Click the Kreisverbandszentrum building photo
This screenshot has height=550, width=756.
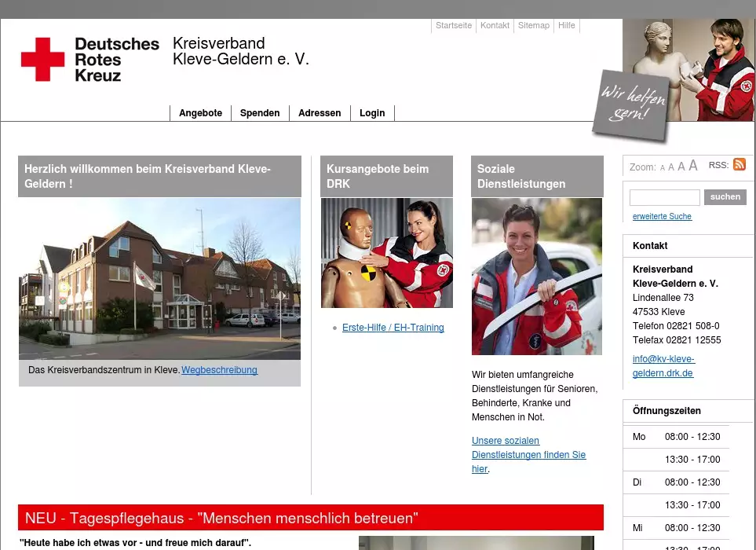tap(159, 279)
